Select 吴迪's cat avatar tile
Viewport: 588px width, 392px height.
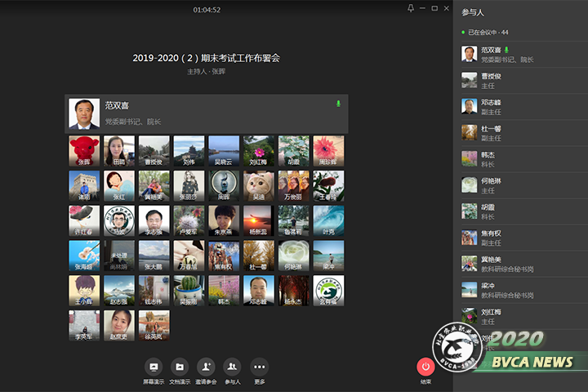click(x=259, y=186)
